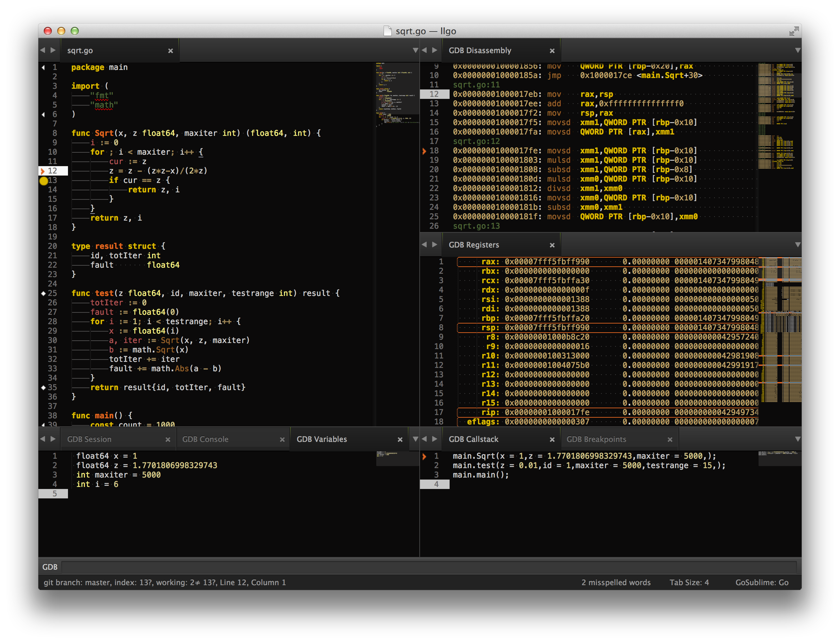Select the main.test frame in Callstack
This screenshot has width=840, height=643.
pyautogui.click(x=589, y=466)
